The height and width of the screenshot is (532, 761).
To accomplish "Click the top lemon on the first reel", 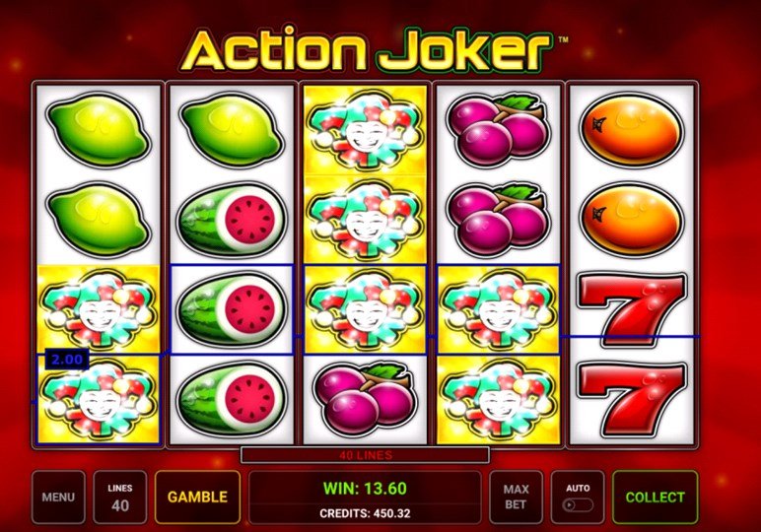I will pyautogui.click(x=98, y=129).
